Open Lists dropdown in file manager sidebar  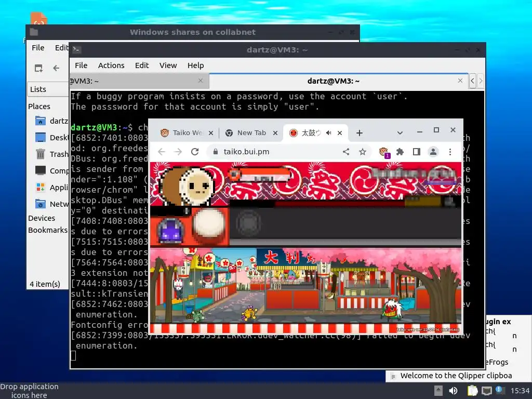(x=47, y=89)
